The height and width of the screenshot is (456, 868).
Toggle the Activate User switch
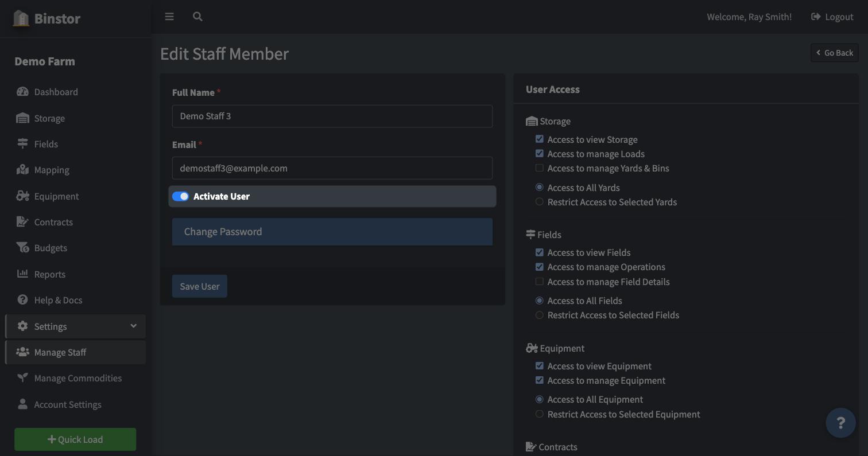click(x=180, y=196)
